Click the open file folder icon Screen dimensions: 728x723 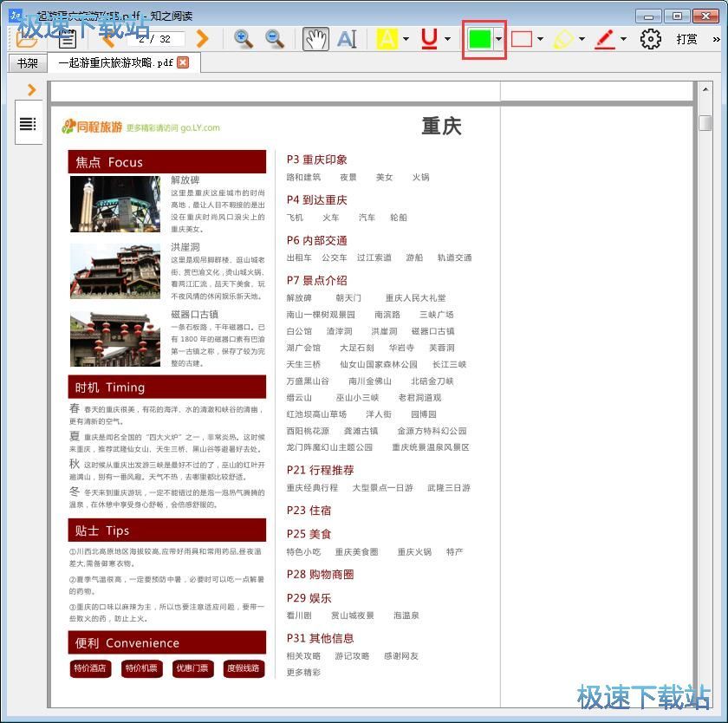click(x=28, y=39)
